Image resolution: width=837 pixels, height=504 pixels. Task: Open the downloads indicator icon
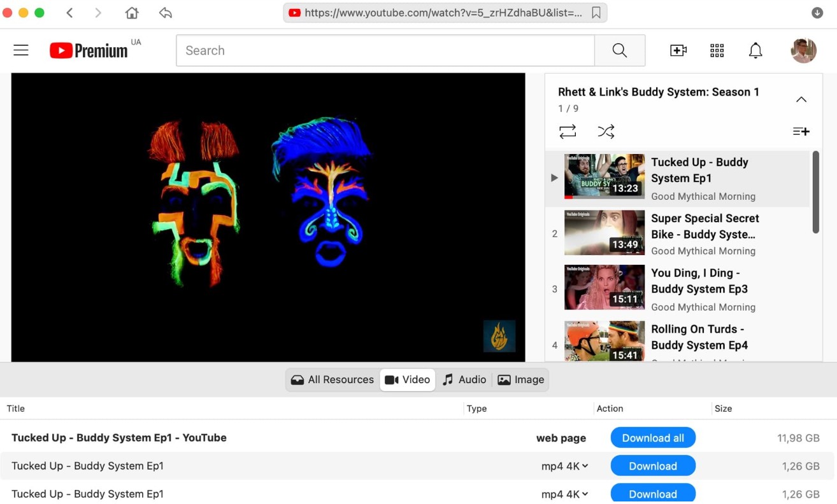(x=817, y=13)
